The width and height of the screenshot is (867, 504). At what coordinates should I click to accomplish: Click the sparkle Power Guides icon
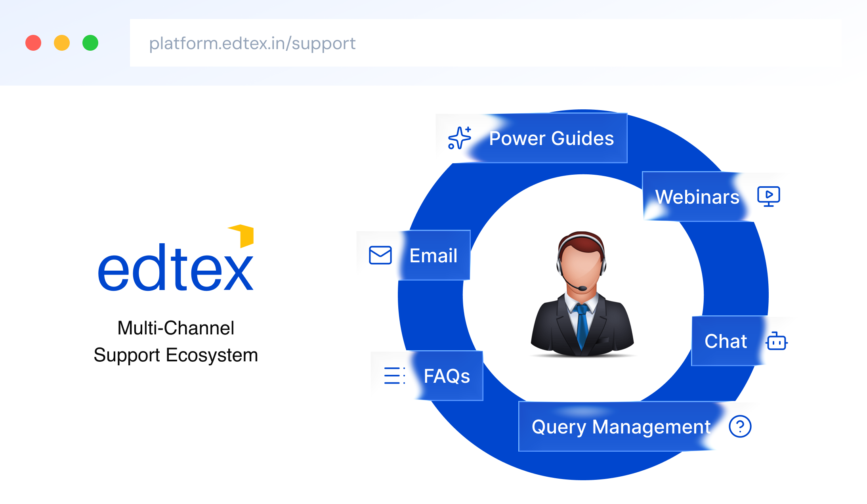(x=459, y=138)
